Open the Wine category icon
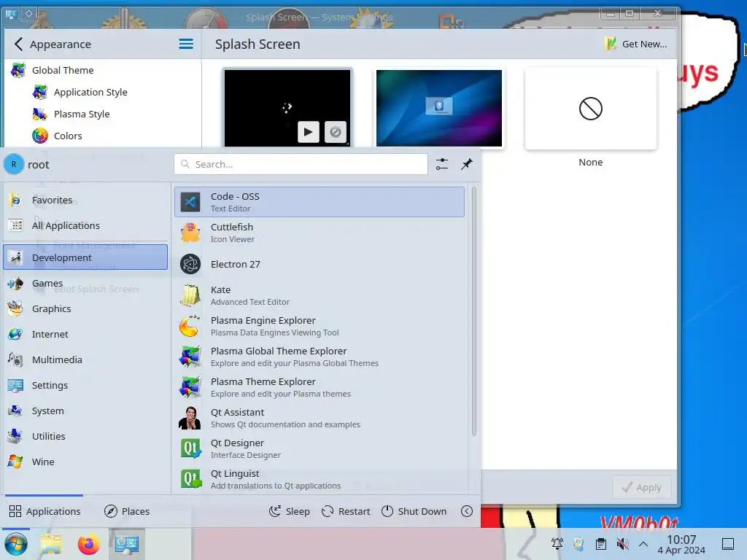The width and height of the screenshot is (747, 560). coord(15,462)
